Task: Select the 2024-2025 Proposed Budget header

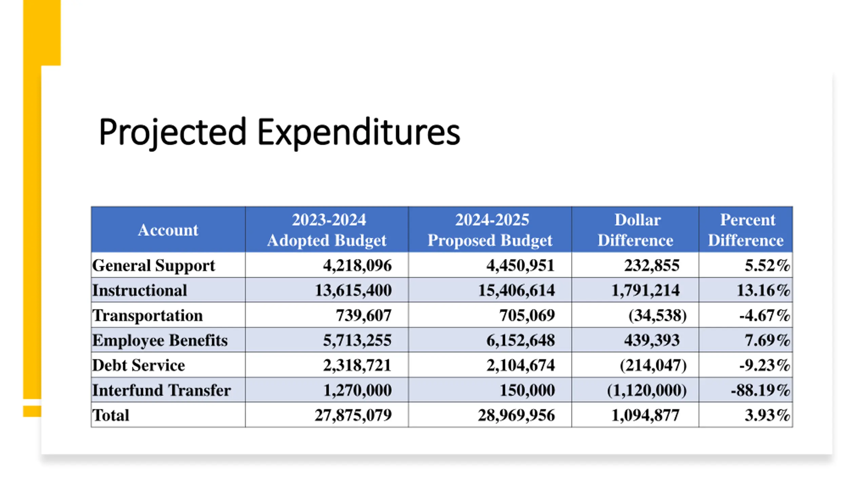Action: pos(490,230)
